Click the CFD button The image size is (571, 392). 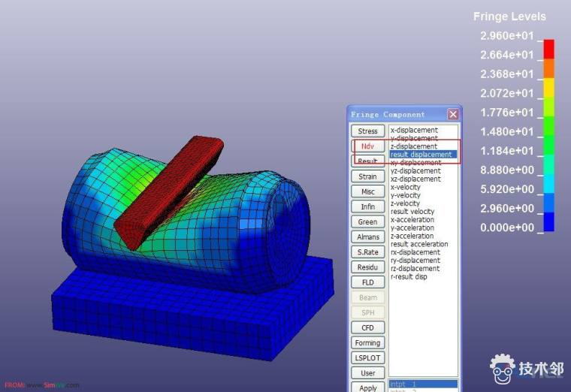[x=367, y=327]
